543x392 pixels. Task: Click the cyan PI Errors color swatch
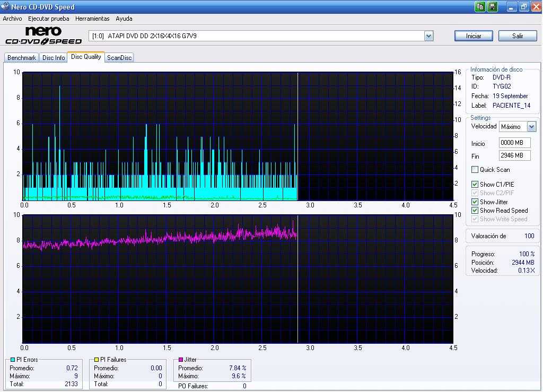pyautogui.click(x=13, y=360)
